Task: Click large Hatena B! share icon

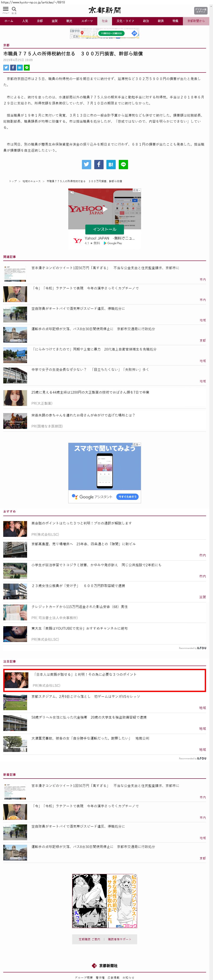Action: [x=111, y=164]
